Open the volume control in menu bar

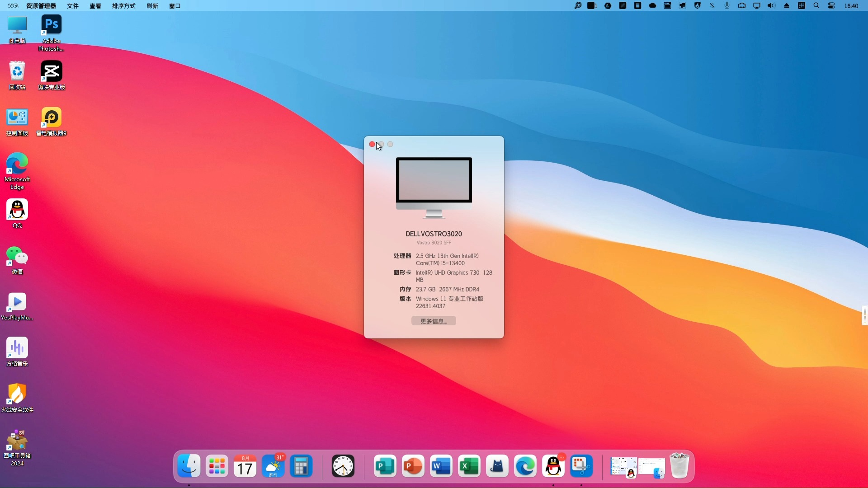click(x=772, y=6)
